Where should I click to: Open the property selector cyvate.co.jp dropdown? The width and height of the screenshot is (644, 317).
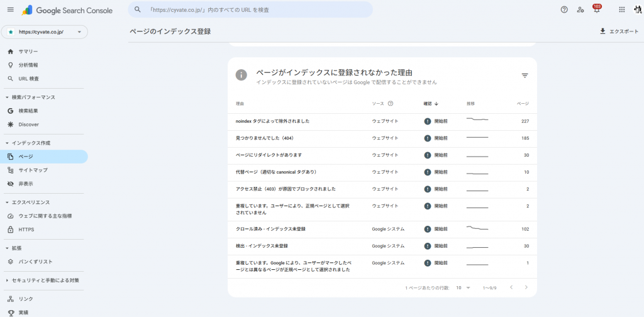45,31
